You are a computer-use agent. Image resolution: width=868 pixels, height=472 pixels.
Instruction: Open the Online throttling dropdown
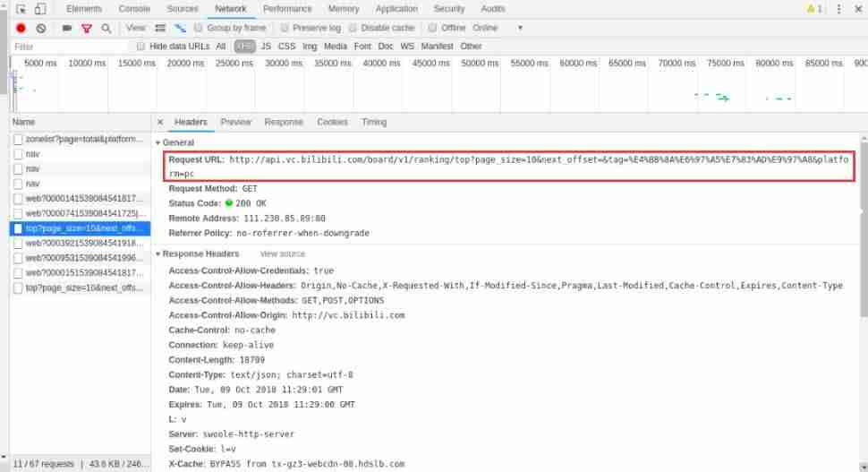498,28
